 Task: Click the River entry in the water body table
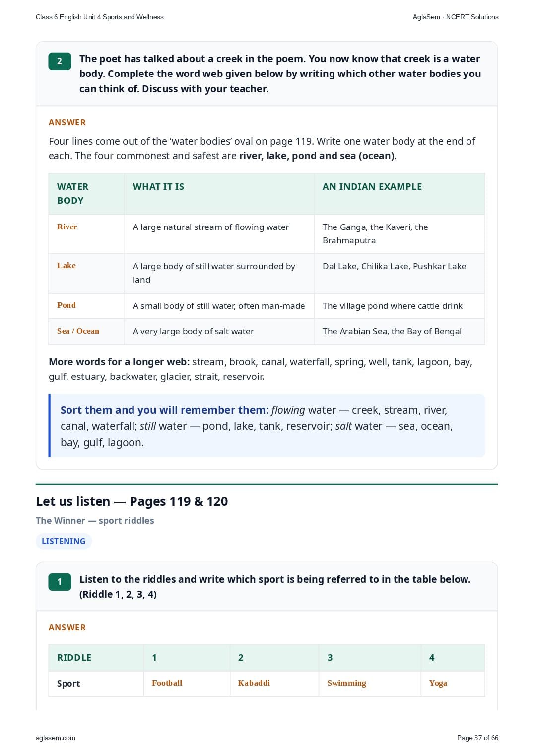pos(67,227)
